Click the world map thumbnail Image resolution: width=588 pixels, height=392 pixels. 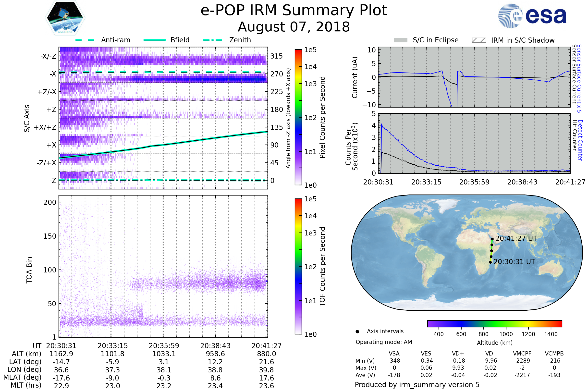(466, 253)
